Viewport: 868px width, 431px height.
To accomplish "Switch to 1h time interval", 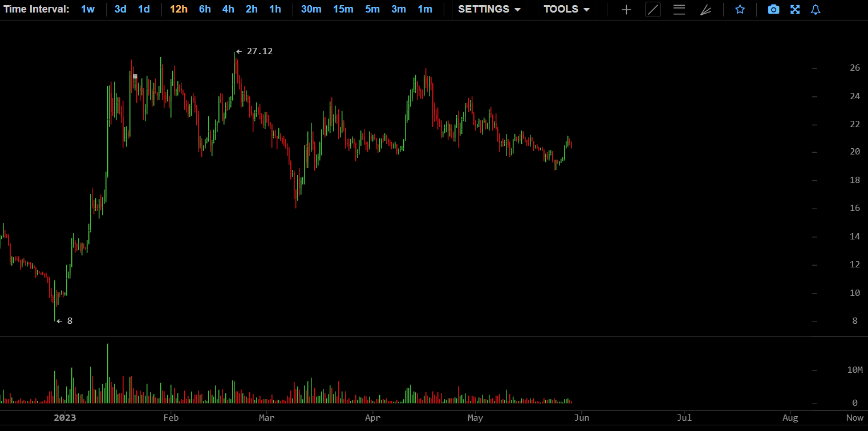I will (x=275, y=9).
